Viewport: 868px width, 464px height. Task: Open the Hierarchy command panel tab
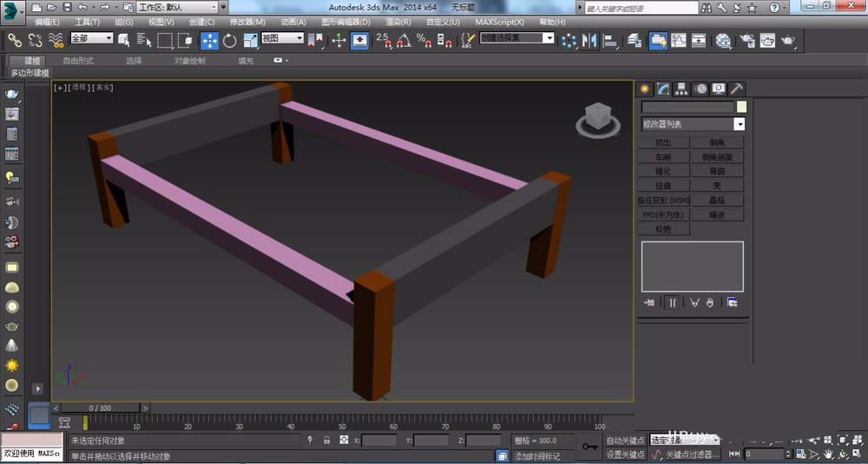click(681, 89)
